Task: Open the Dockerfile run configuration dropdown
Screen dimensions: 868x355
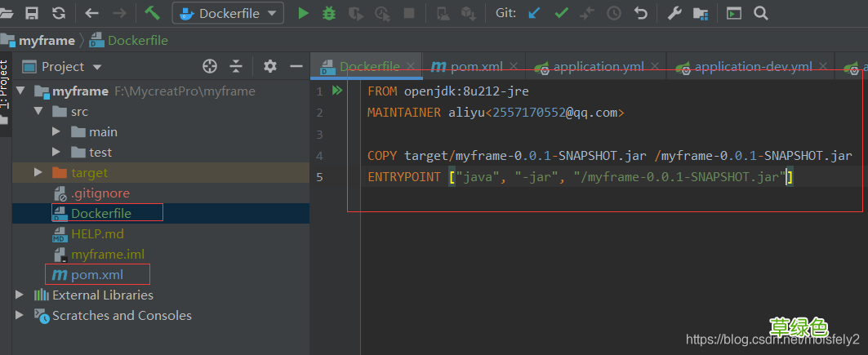Action: 228,13
